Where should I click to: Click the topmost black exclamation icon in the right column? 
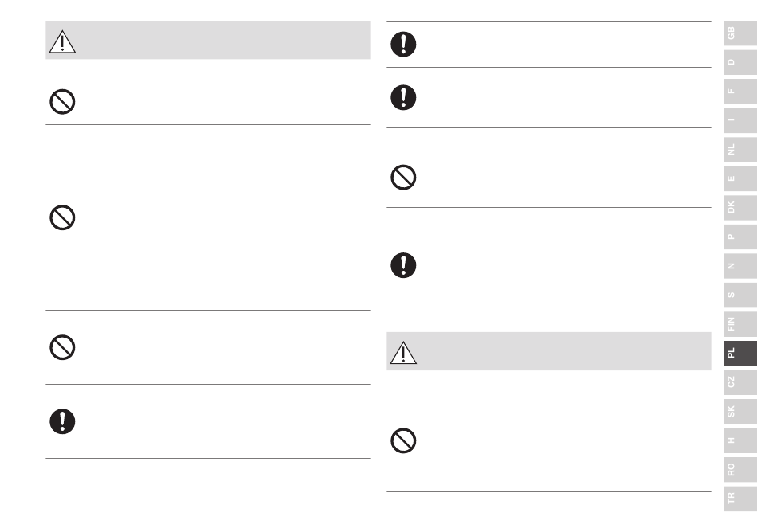tap(403, 45)
